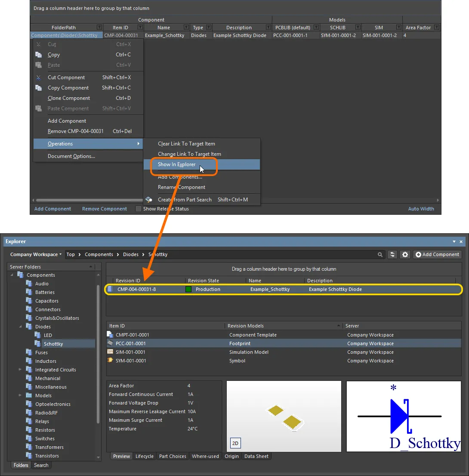Switch to the Lifecycle tab
Image resolution: width=469 pixels, height=476 pixels.
click(x=145, y=456)
